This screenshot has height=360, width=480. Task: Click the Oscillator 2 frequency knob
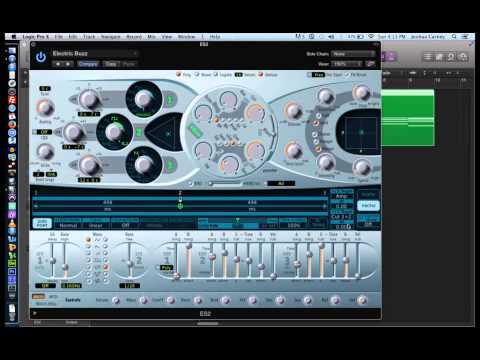(x=73, y=132)
